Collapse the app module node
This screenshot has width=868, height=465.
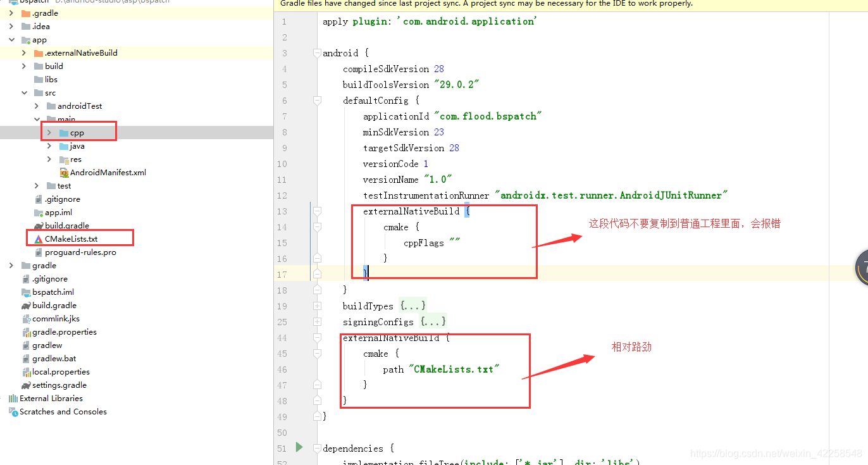click(x=11, y=40)
